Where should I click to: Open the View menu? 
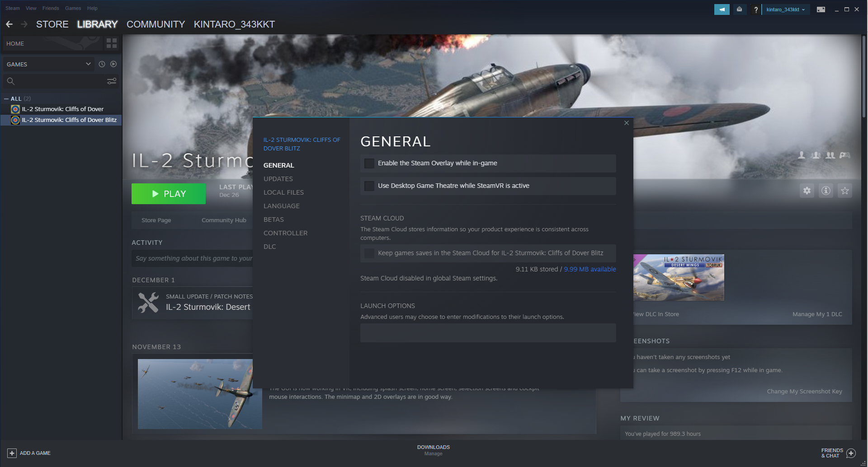(31, 8)
